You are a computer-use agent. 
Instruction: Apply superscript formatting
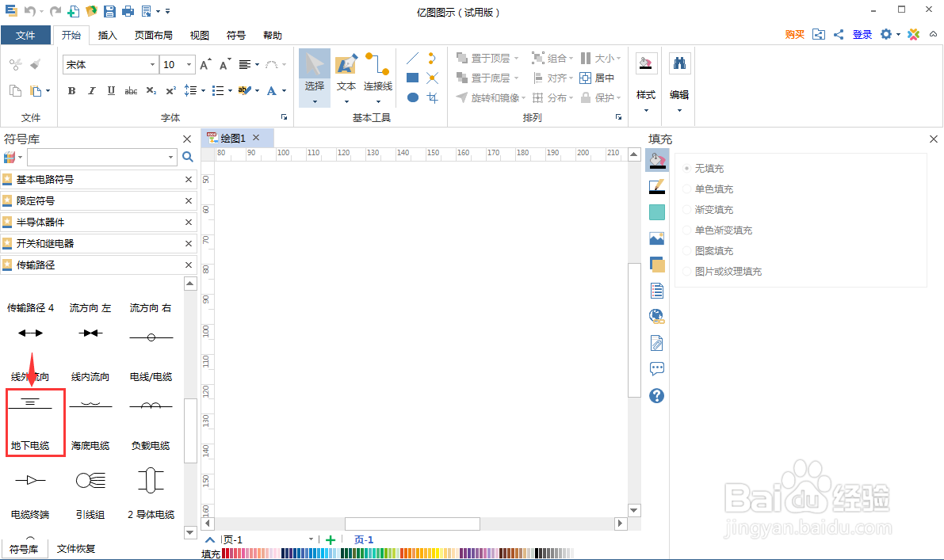click(171, 91)
